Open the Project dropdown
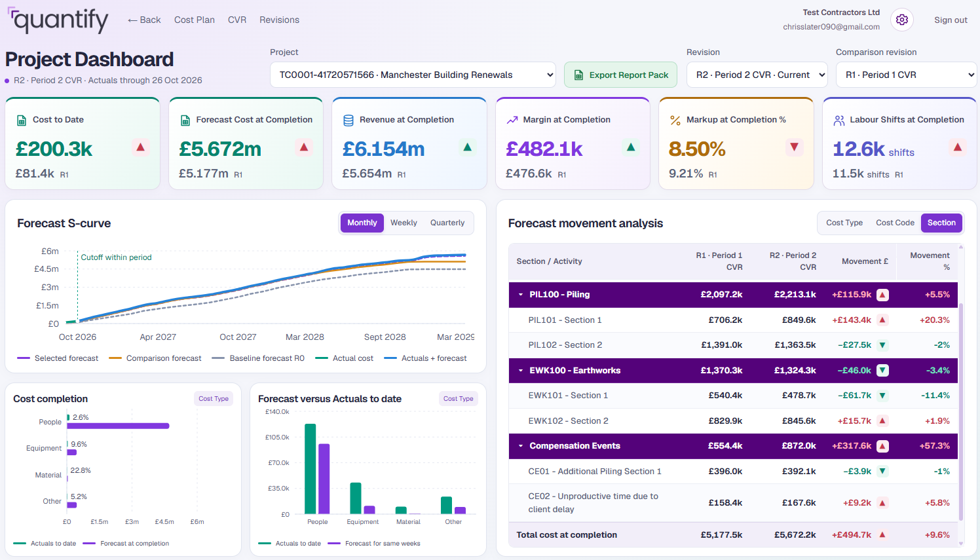This screenshot has height=560, width=980. click(413, 75)
